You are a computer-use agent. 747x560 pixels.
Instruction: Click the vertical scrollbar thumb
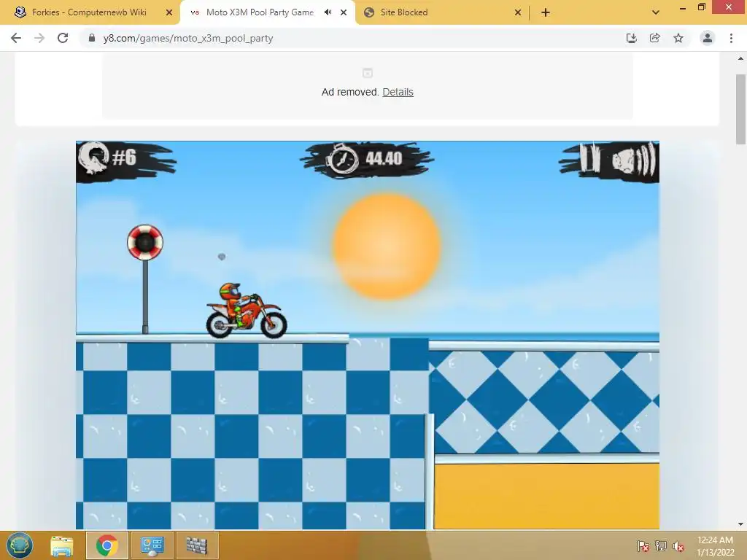pos(741,109)
